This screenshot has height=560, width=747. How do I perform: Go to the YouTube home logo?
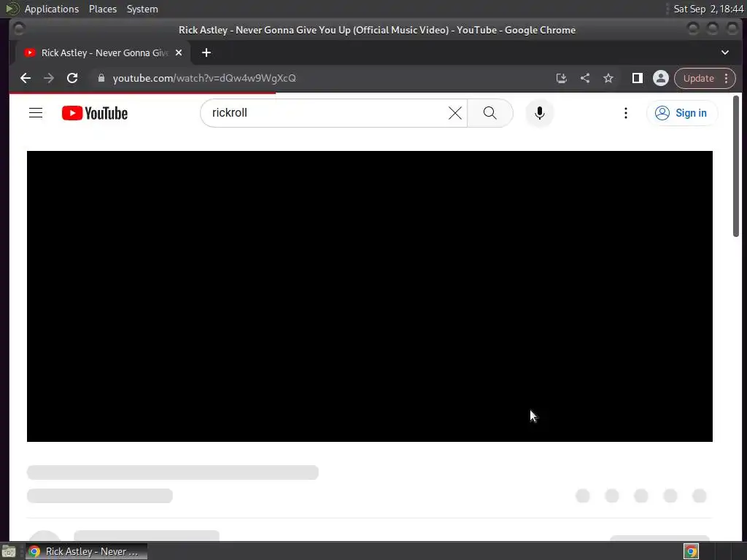[x=95, y=113]
